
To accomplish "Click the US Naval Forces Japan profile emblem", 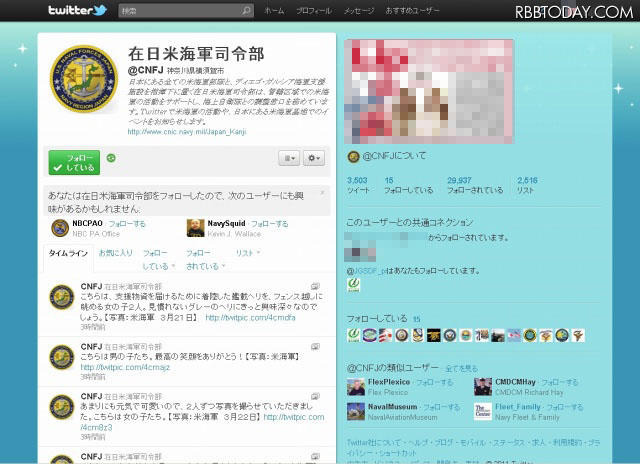I will pos(84,79).
